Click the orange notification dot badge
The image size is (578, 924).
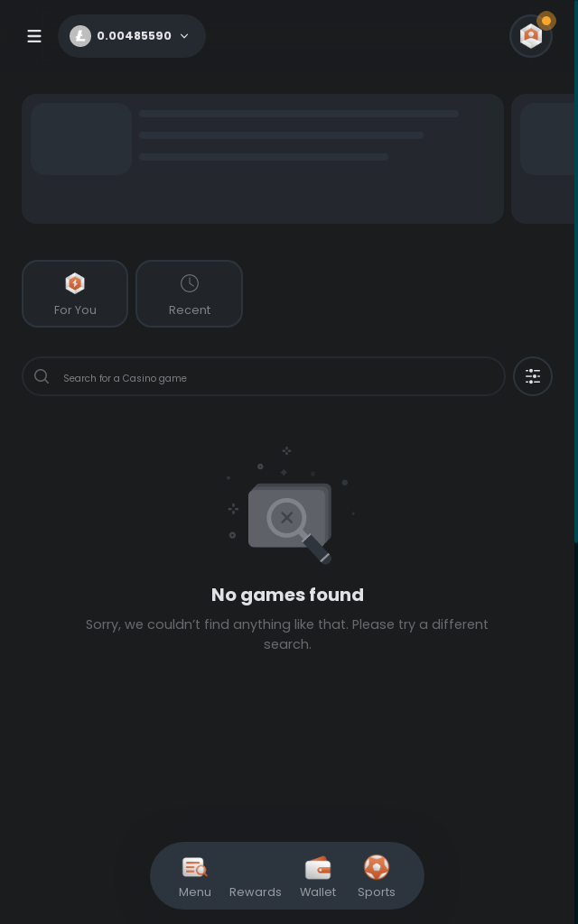546,21
